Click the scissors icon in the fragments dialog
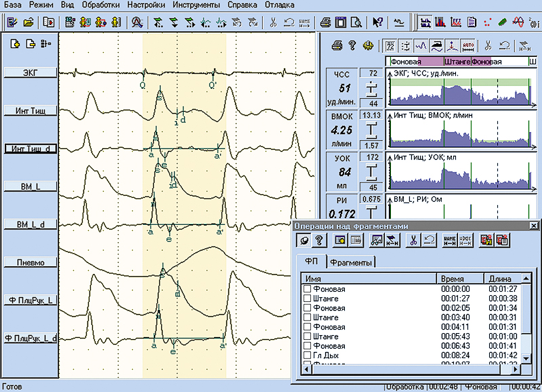 (411, 240)
